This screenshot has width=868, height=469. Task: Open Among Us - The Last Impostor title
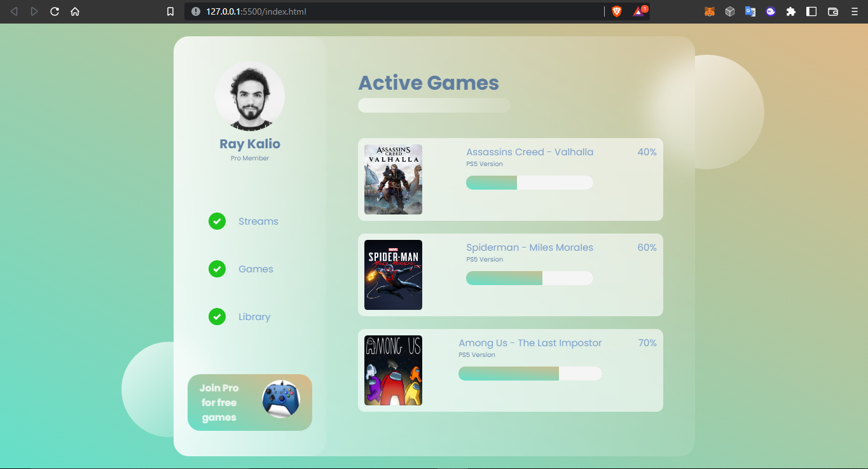pyautogui.click(x=530, y=343)
